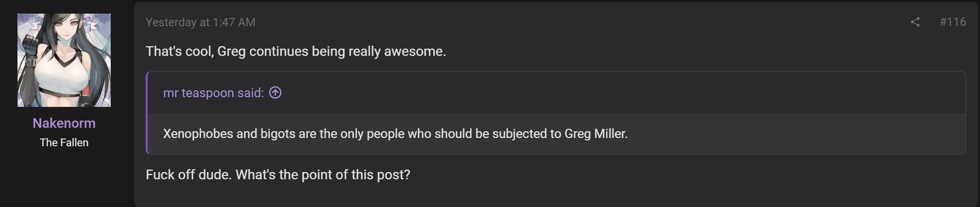Click the word 'awesome' in the first line
The image size is (980, 207).
pyautogui.click(x=413, y=52)
